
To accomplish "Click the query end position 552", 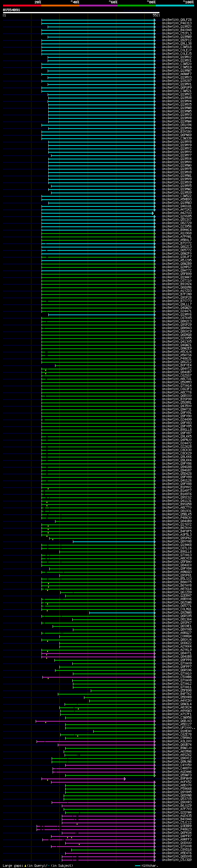I will click(x=155, y=15).
